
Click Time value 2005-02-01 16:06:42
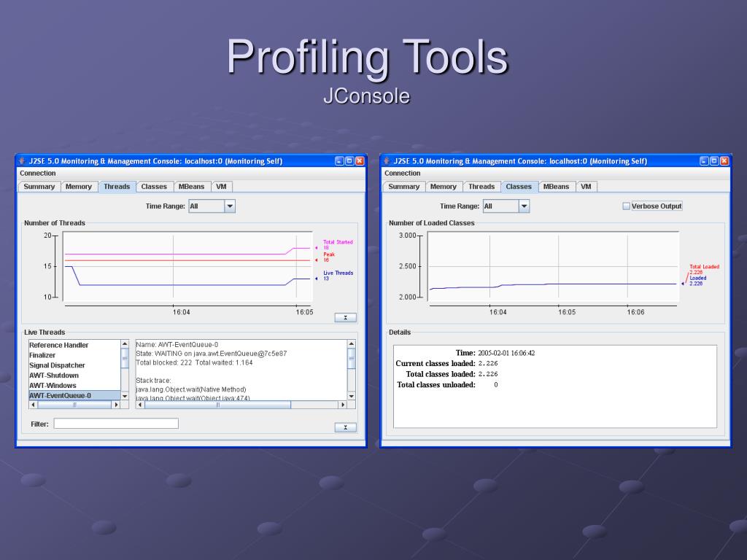tap(506, 353)
